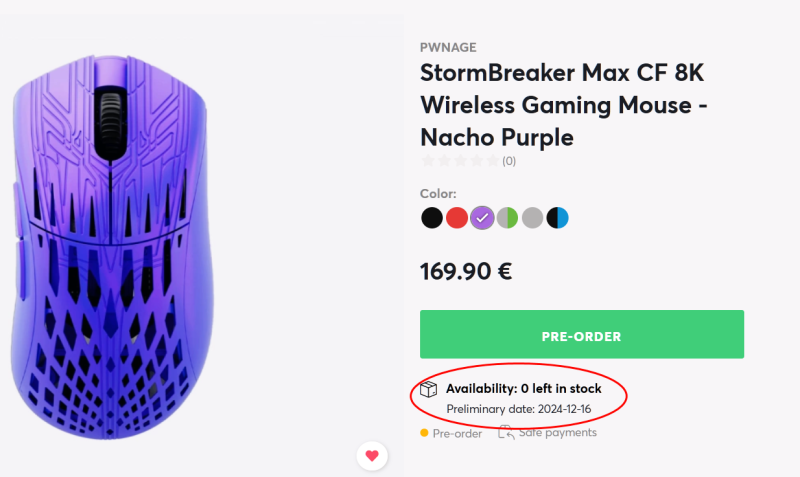Click the orange Pre-order status dot

click(424, 433)
